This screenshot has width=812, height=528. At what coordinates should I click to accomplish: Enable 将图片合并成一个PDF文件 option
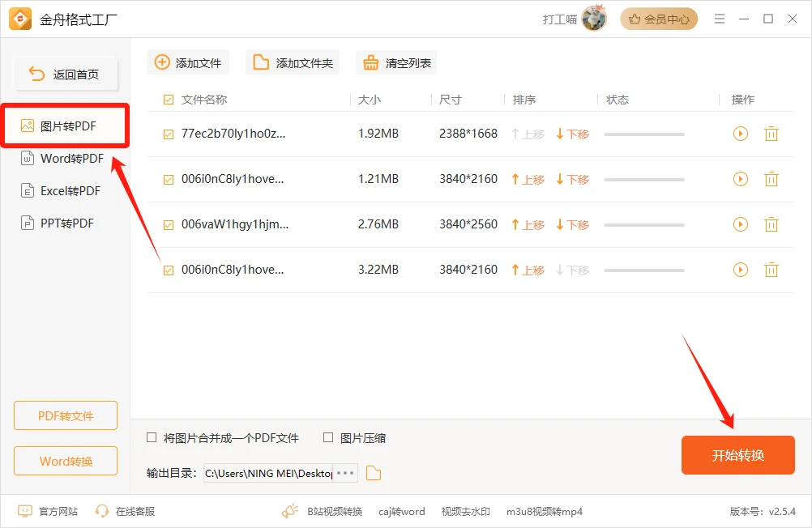(x=152, y=437)
